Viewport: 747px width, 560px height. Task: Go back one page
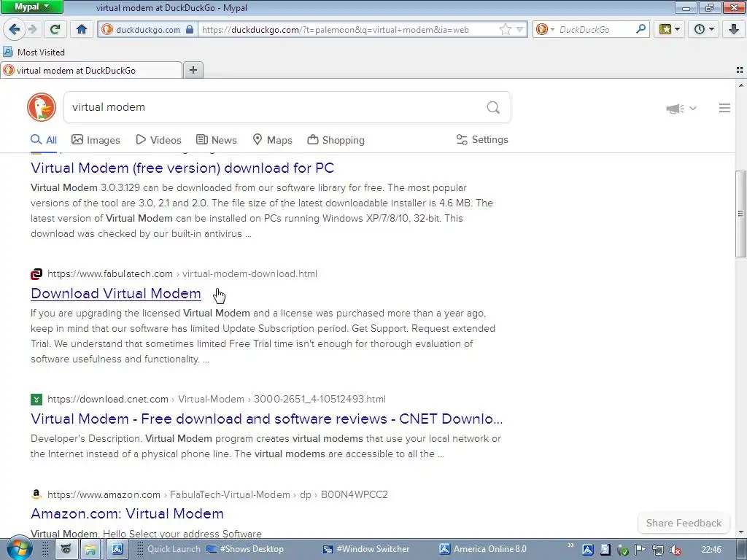[14, 29]
